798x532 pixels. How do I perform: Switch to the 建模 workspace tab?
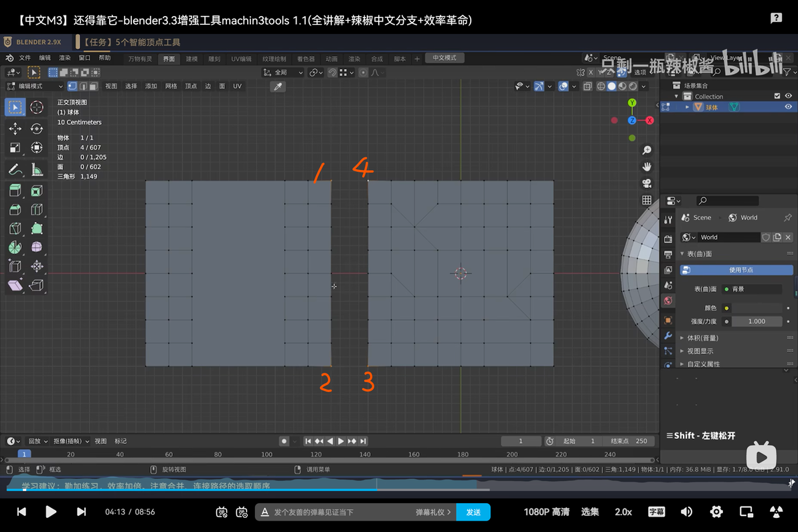pos(192,59)
